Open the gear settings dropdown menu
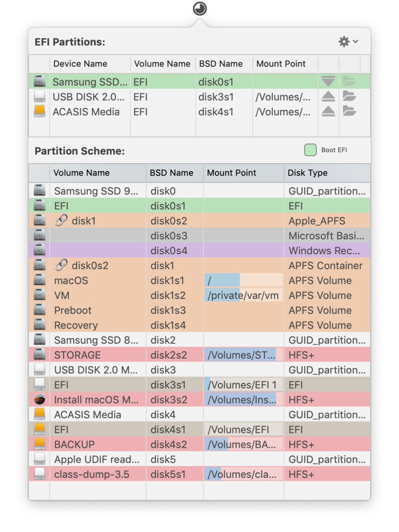 [348, 42]
